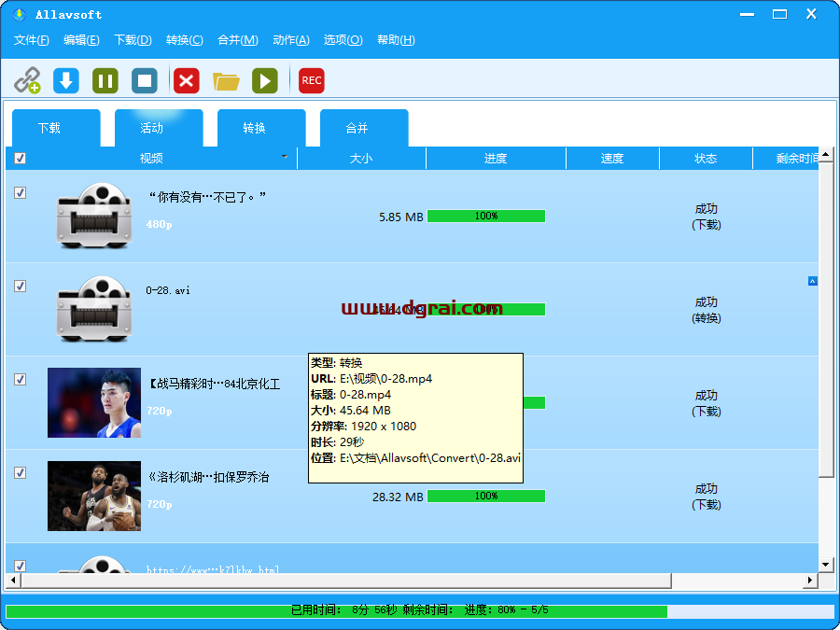Viewport: 840px width, 630px height.
Task: Switch to the 下载 tab
Action: click(x=56, y=128)
